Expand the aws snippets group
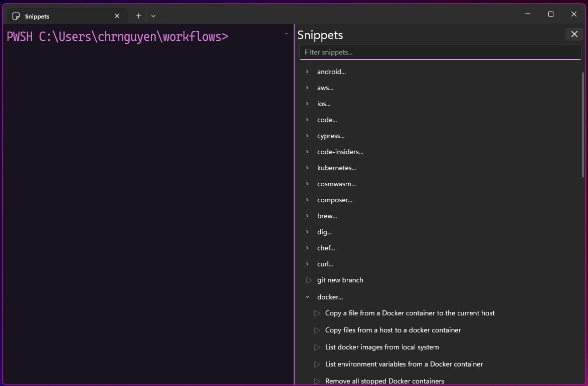This screenshot has height=386, width=588. [307, 88]
